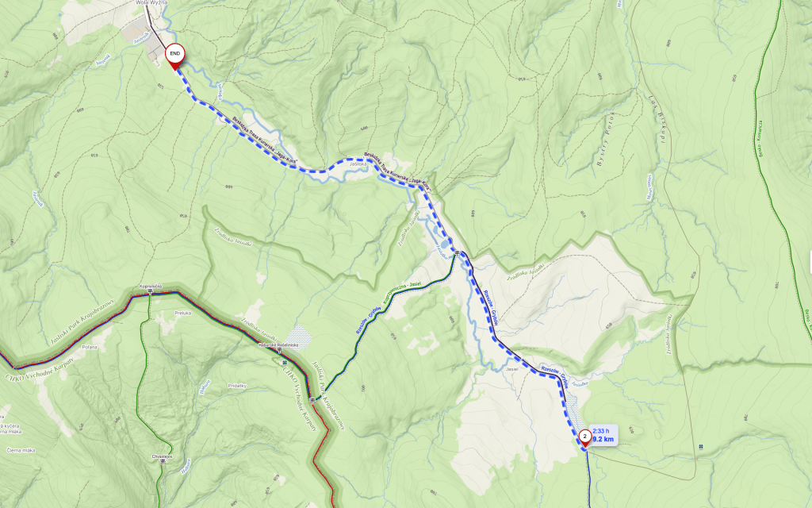Screen dimensions: 812x508
Task: Click the signpost icon at the green trail's south end on the border
Action: click(x=312, y=400)
